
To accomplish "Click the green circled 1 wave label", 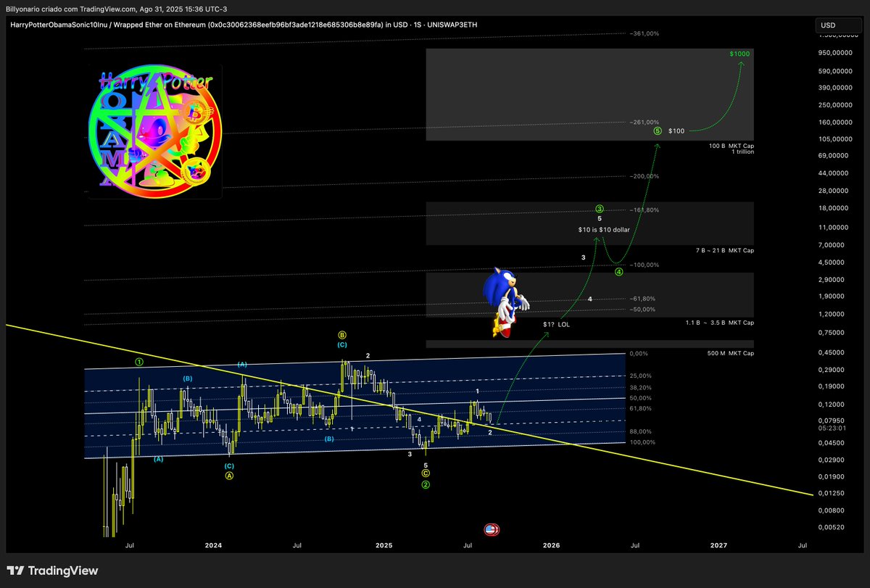I will tap(139, 361).
